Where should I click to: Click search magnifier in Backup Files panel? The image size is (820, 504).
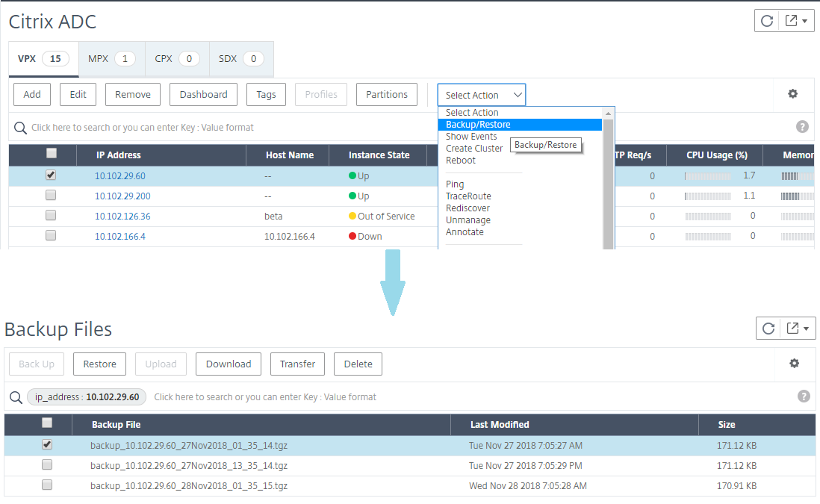[16, 397]
